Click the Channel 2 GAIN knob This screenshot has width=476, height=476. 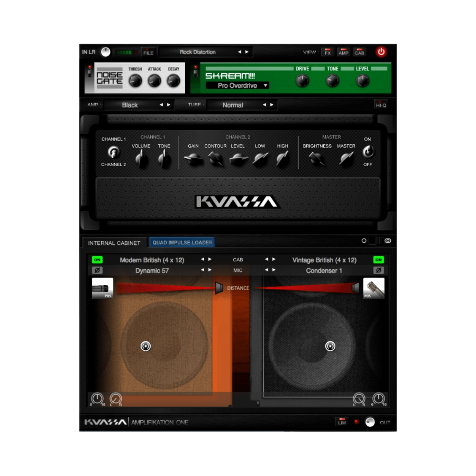(193, 159)
